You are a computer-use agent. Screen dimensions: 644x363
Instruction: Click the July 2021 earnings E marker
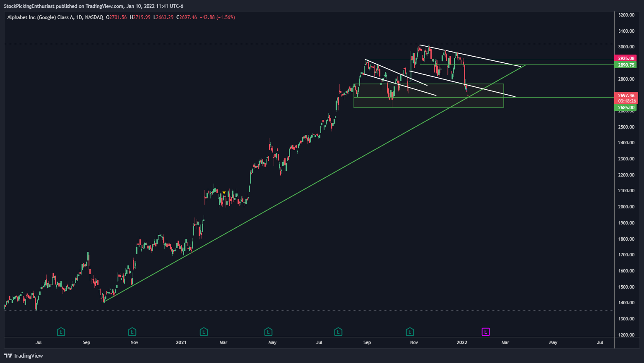point(338,332)
